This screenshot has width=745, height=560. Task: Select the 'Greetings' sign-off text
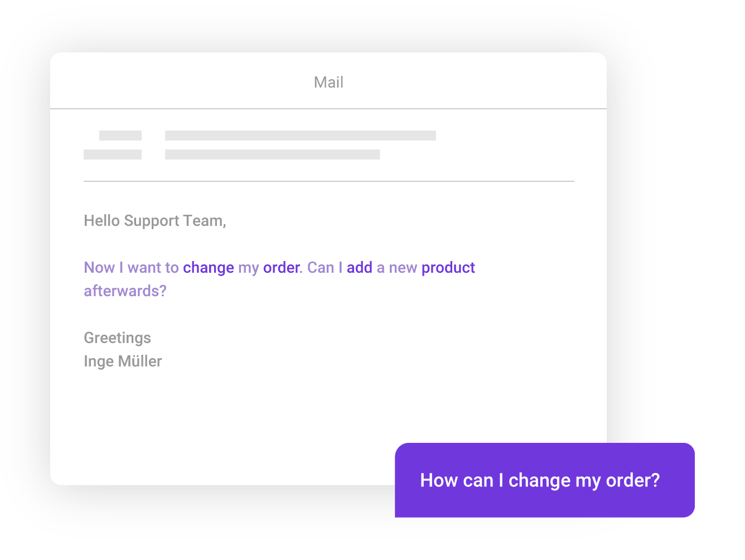pos(117,338)
